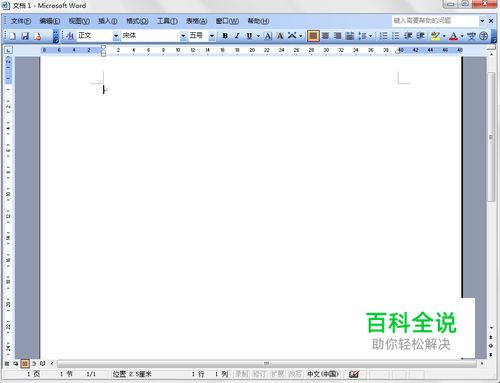Open the 表格(A) menu
Image resolution: width=500 pixels, height=383 pixels.
tap(196, 21)
